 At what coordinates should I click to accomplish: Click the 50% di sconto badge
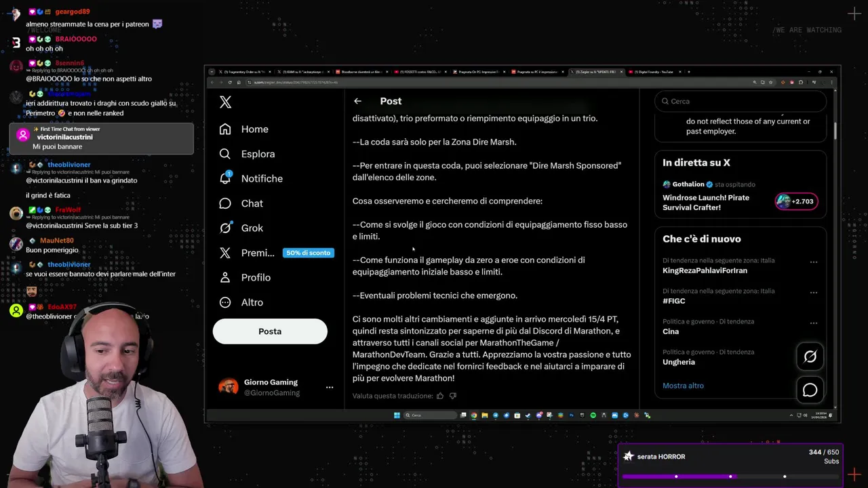308,253
